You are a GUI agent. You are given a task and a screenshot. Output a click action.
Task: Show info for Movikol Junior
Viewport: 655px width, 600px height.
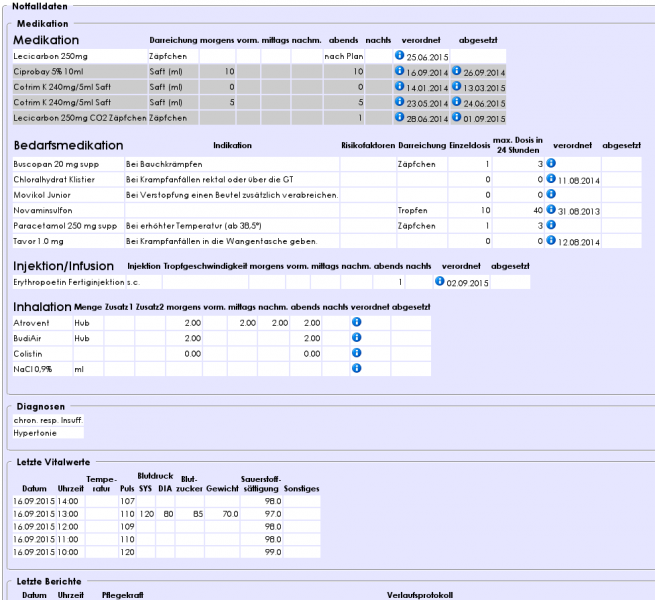click(551, 194)
